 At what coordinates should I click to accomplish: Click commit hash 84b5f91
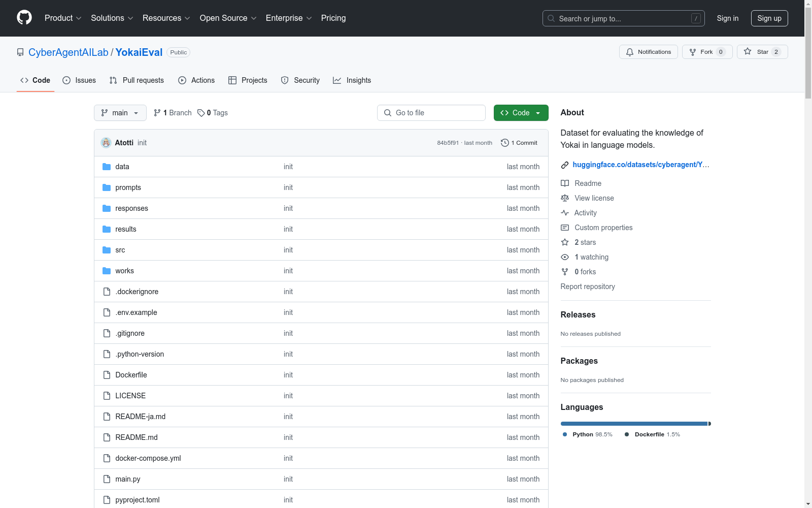[x=448, y=143]
